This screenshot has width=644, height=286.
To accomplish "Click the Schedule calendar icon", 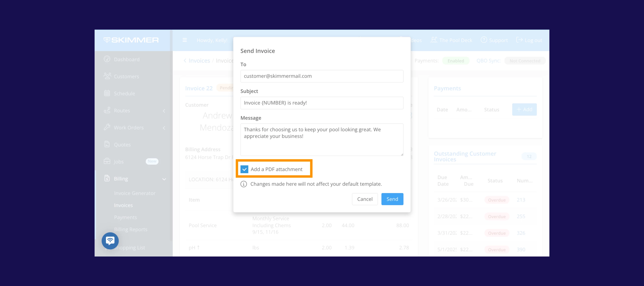I will 107,93.
